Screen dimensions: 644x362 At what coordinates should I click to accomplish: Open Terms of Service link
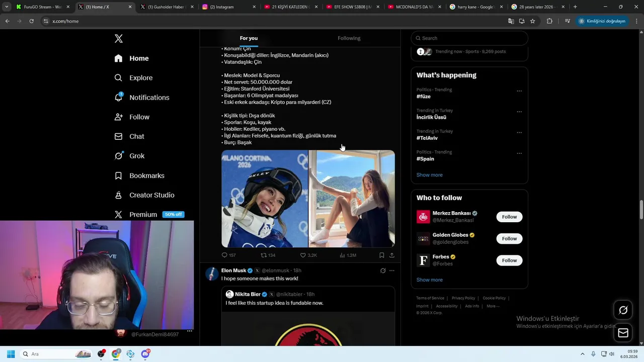click(x=430, y=298)
